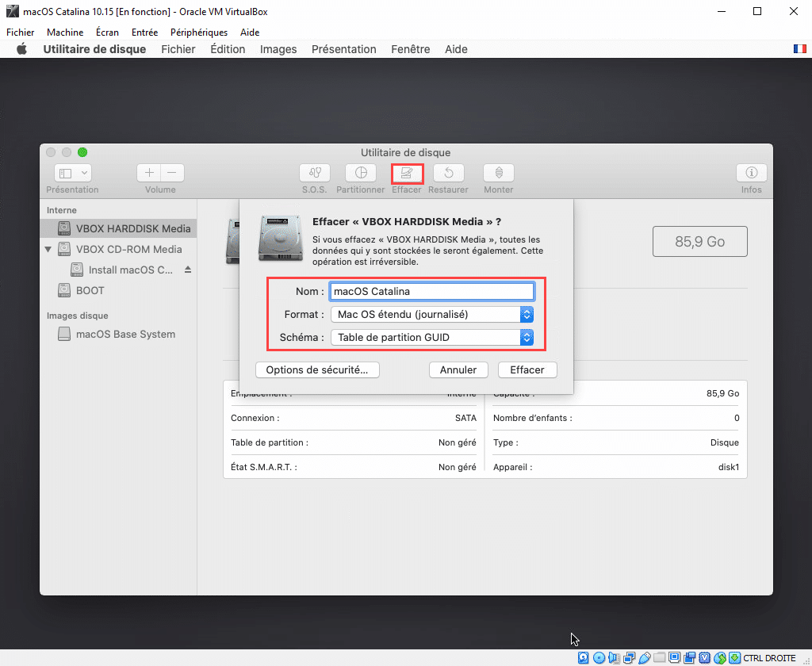Click the optical disc status icon

click(x=599, y=658)
